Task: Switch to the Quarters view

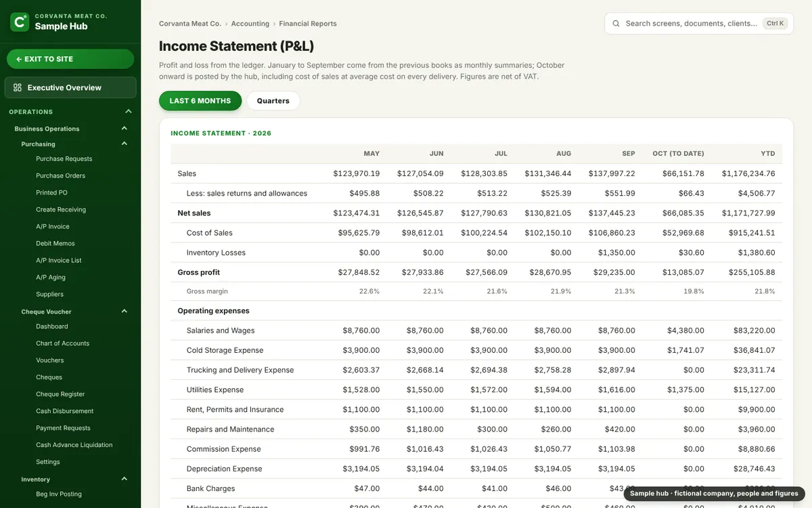Action: [x=273, y=101]
